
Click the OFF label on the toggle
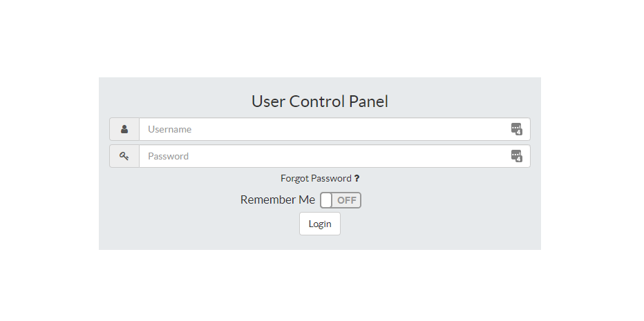pyautogui.click(x=347, y=200)
